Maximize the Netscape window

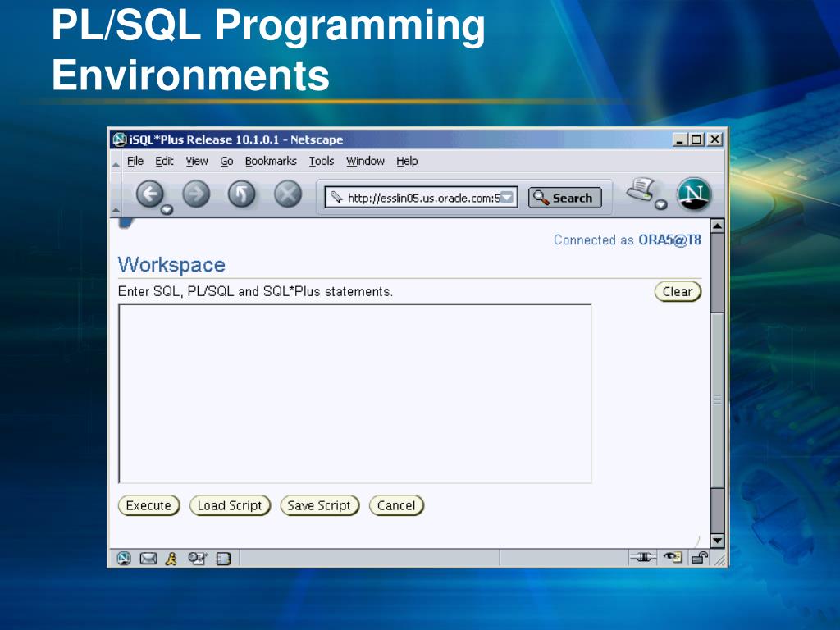click(x=696, y=139)
